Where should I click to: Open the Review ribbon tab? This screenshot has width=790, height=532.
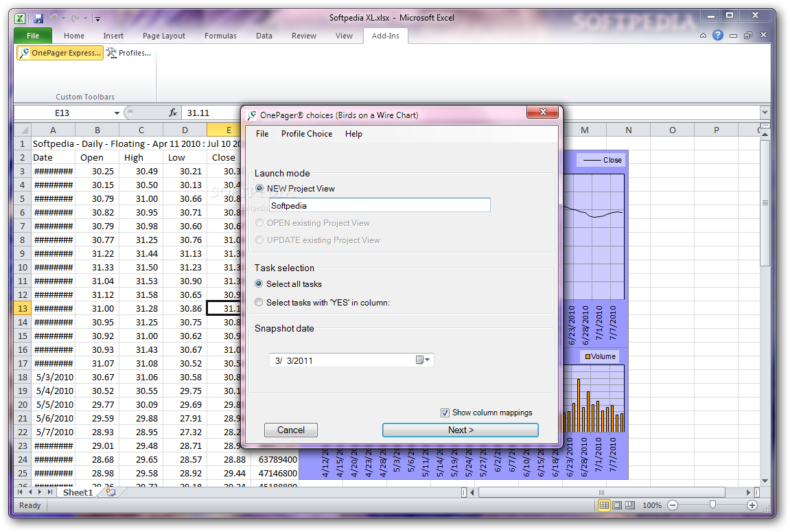coord(304,36)
